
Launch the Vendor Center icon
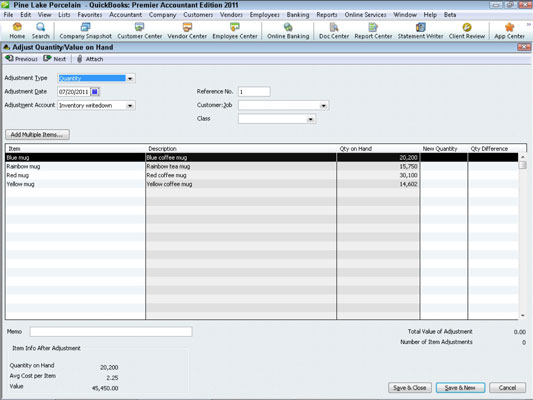187,27
